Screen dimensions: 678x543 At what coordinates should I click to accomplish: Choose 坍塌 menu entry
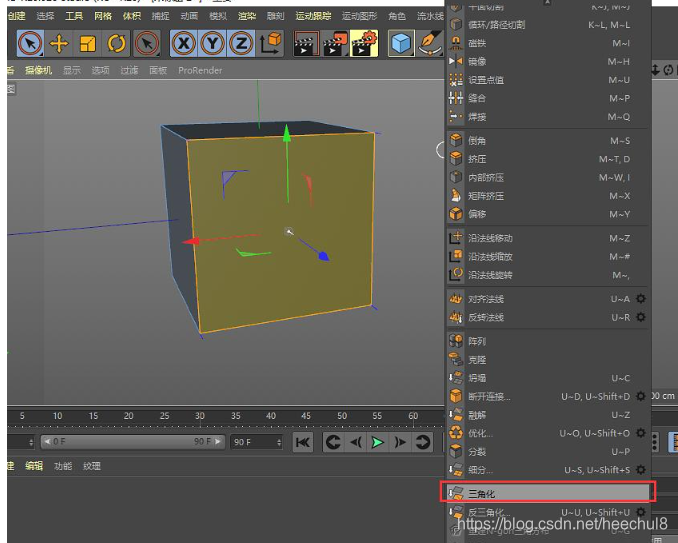click(548, 378)
